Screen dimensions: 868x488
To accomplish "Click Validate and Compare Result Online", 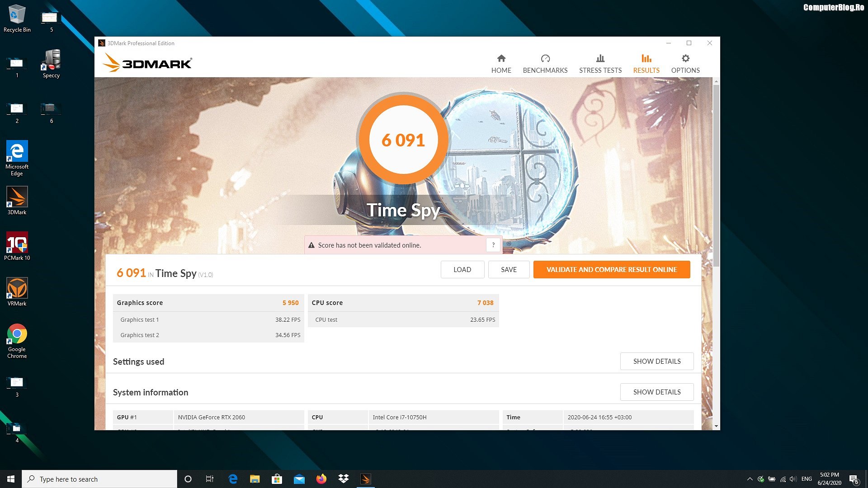I will (611, 269).
